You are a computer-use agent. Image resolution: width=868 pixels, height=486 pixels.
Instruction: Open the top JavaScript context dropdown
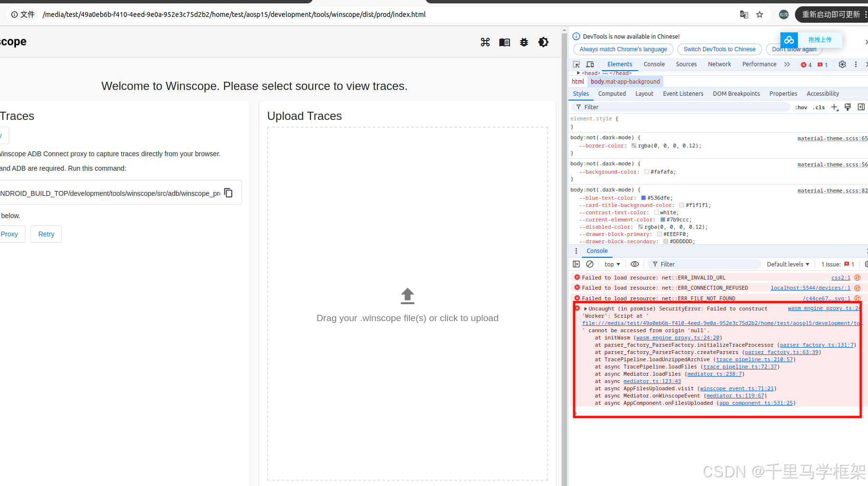[x=612, y=264]
